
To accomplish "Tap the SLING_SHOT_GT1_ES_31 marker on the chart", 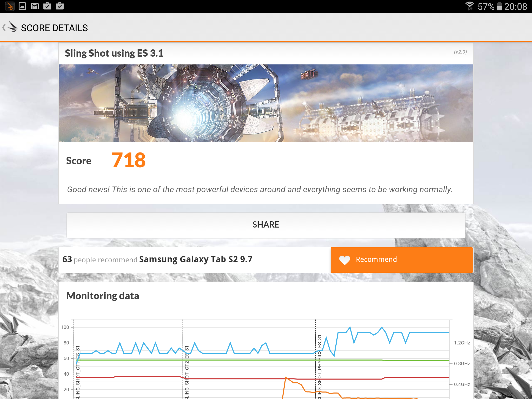I will coord(78,372).
